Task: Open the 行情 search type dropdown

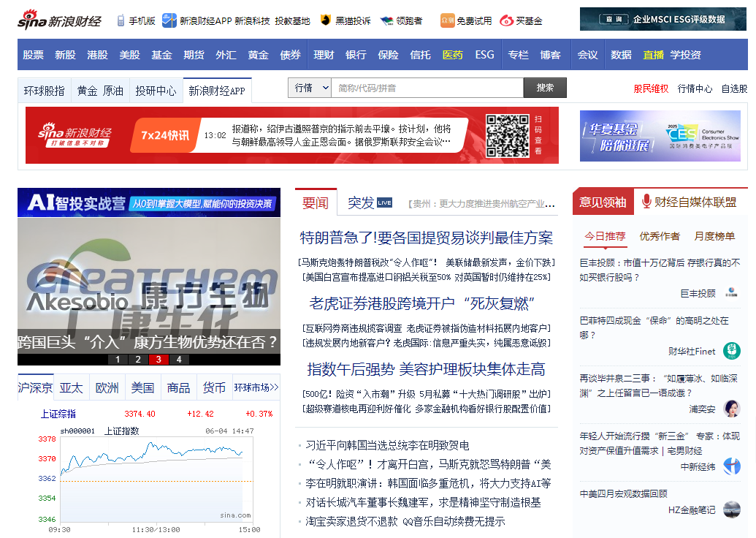Action: pos(310,88)
